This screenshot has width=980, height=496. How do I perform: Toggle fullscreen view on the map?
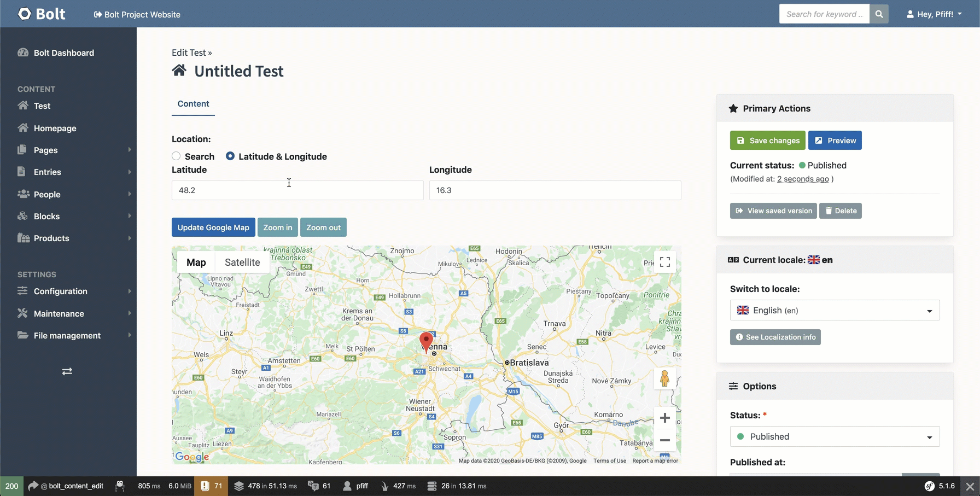[x=665, y=262]
